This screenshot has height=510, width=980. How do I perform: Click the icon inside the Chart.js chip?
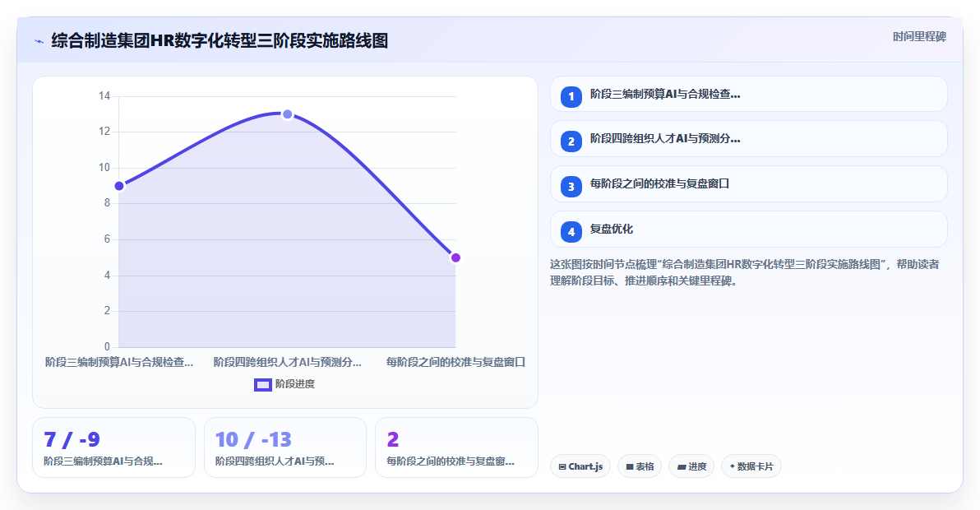(562, 467)
